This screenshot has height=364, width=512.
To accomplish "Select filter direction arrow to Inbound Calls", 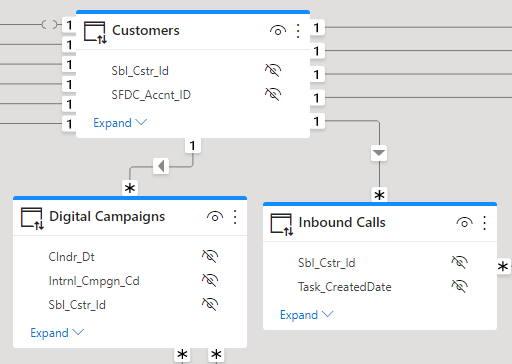I will point(379,153).
